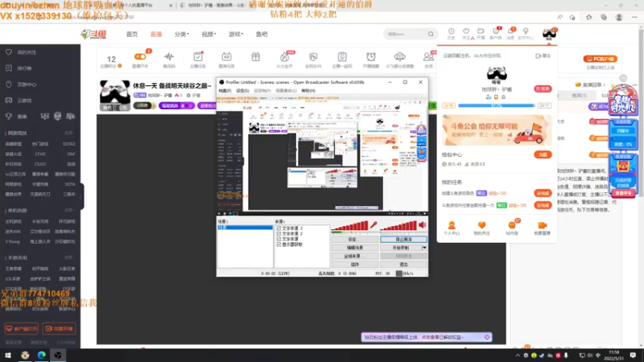
Task: Expand the 分类 dropdown in navigation
Action: click(181, 35)
